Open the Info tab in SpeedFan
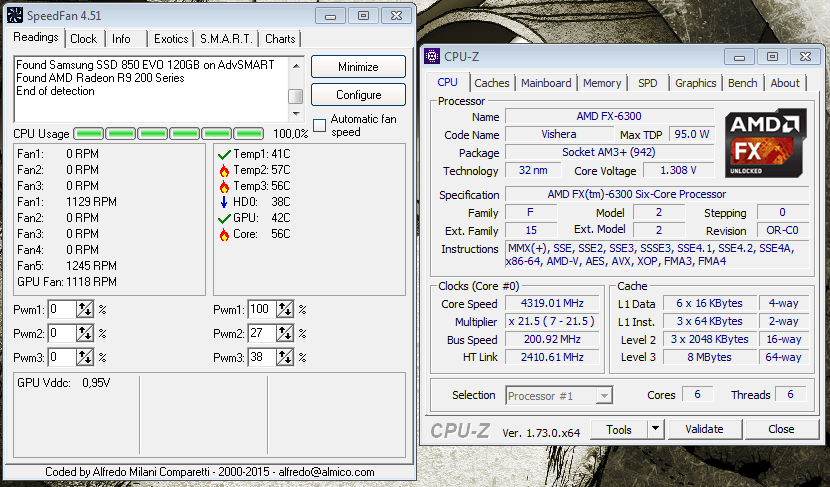 [121, 39]
